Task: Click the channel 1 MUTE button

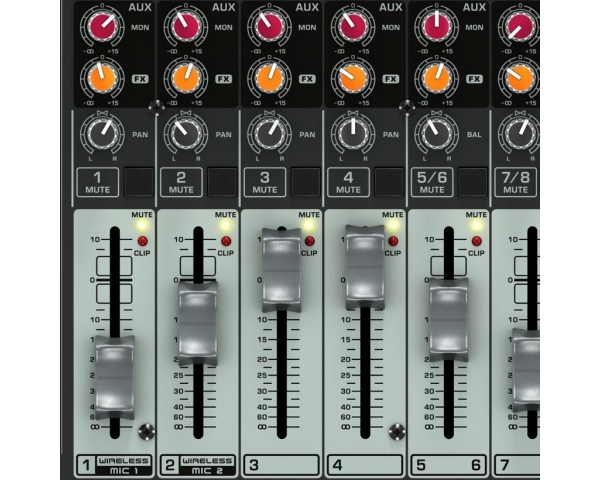Action: (98, 182)
